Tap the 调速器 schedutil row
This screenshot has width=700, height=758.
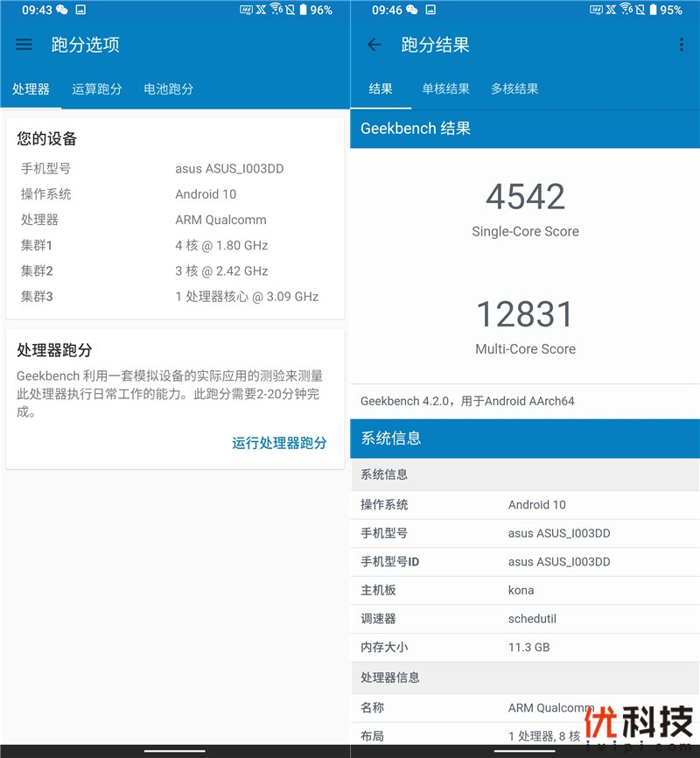point(525,619)
